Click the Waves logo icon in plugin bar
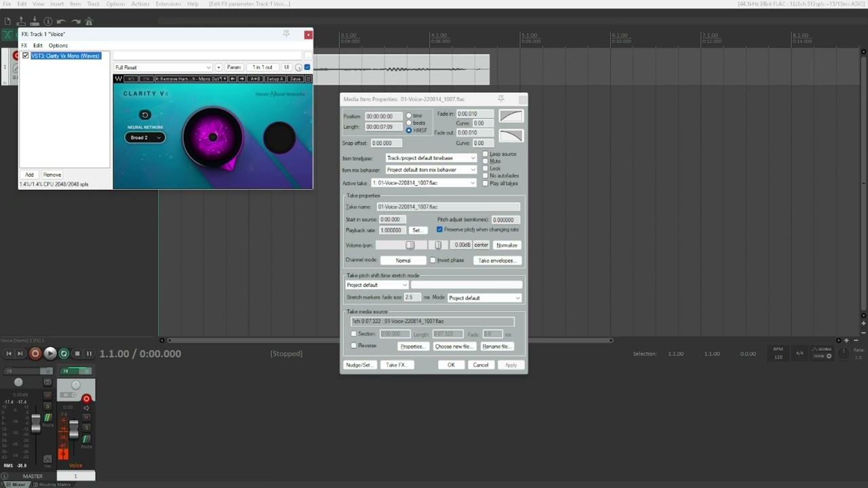The height and width of the screenshot is (488, 868). (119, 79)
